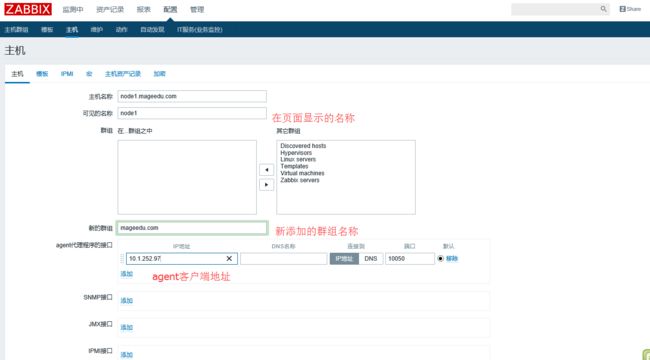Switch to the 模板 form tab
This screenshot has height=360, width=650.
(x=42, y=74)
